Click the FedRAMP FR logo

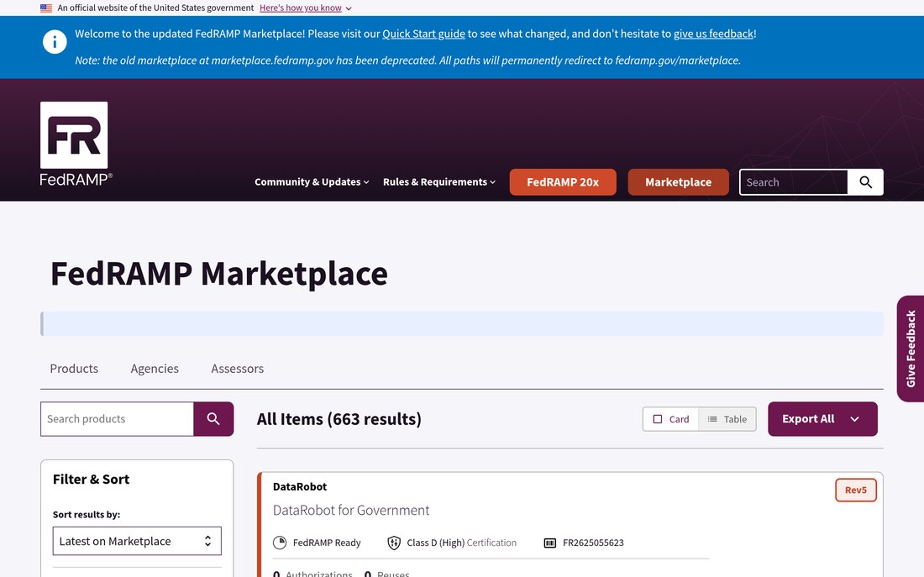point(74,143)
